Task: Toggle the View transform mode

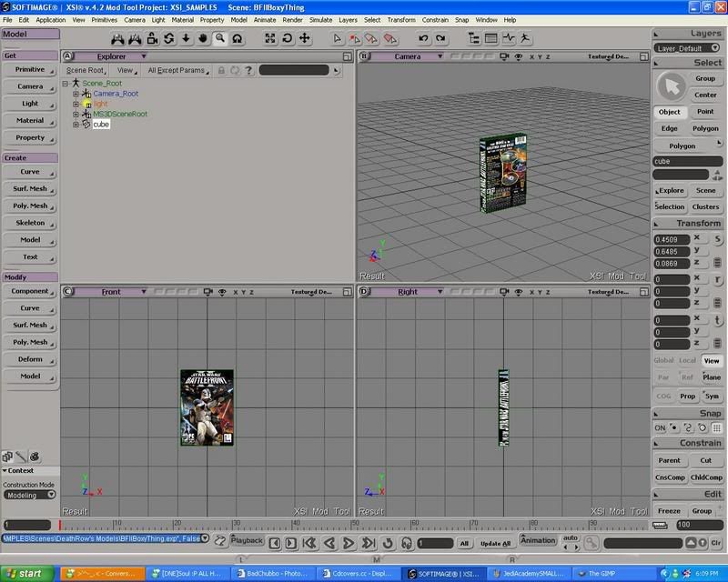Action: point(712,361)
